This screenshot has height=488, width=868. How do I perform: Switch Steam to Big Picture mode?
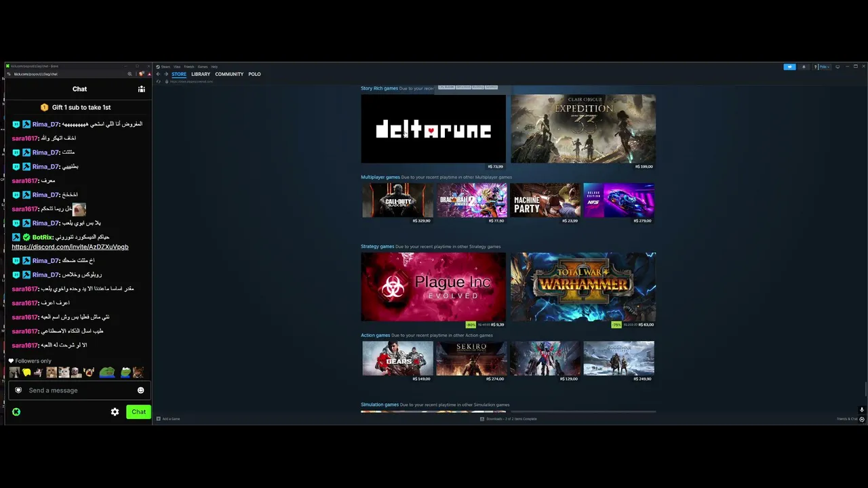point(837,66)
